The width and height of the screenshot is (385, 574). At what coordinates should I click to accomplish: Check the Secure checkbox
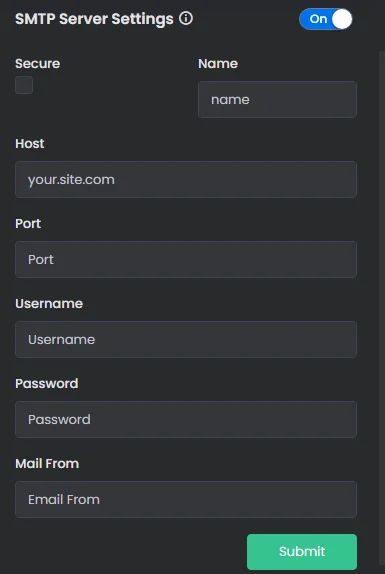24,85
